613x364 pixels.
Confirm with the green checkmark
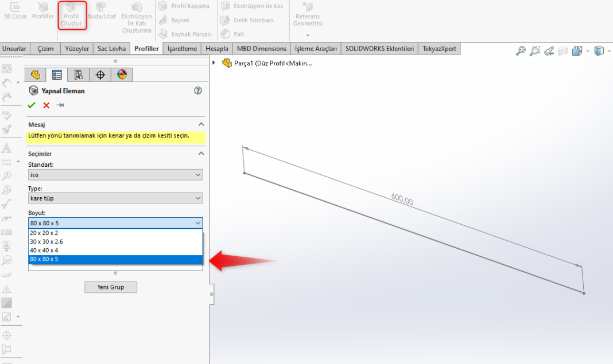pos(32,105)
